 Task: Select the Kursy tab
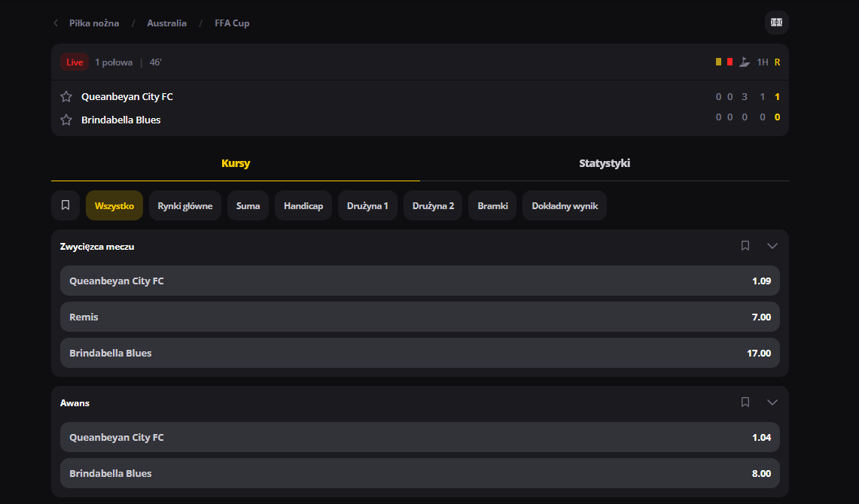point(236,163)
